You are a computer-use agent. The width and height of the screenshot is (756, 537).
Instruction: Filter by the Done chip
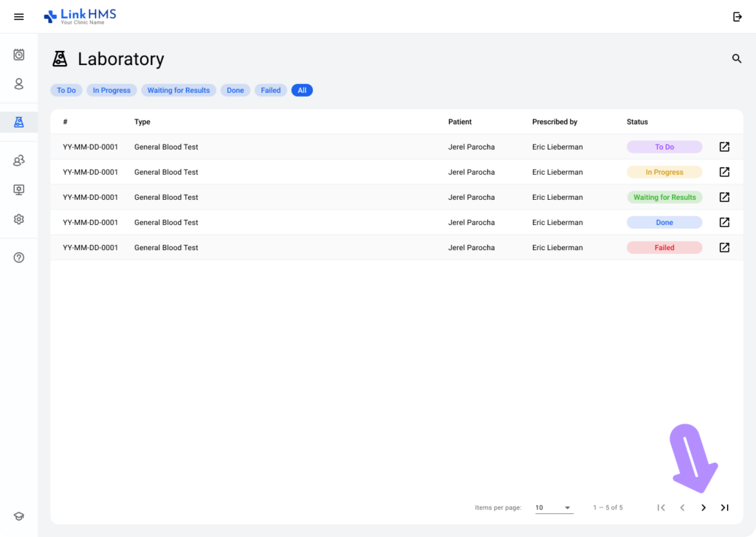pos(236,90)
